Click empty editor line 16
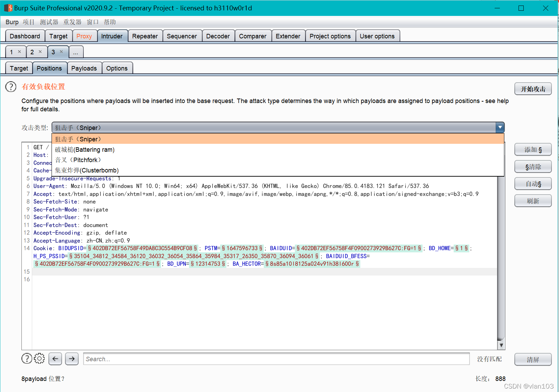559x392 pixels. (265, 279)
